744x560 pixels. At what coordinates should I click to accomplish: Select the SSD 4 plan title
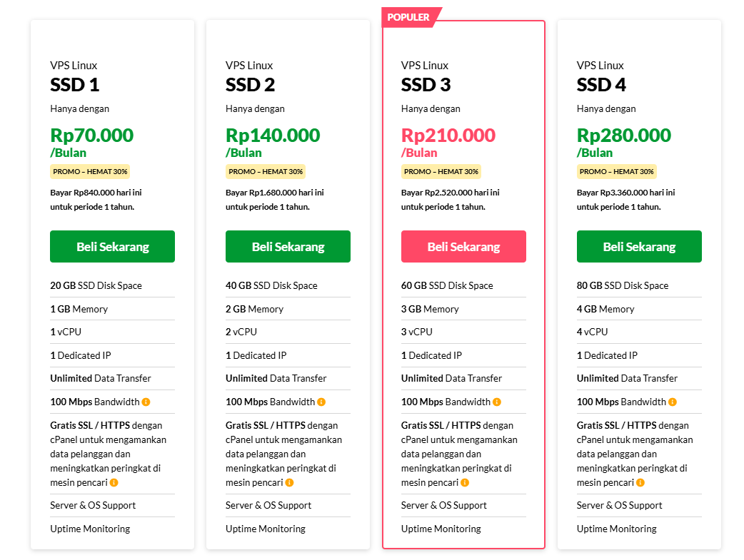(x=601, y=85)
